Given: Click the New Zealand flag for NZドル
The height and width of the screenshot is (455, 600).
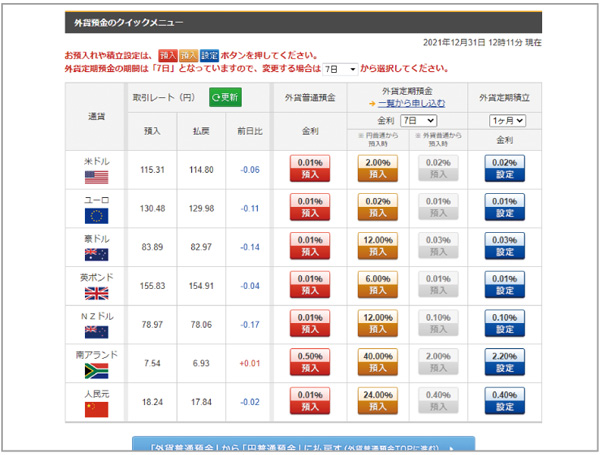Looking at the screenshot, I should [96, 331].
